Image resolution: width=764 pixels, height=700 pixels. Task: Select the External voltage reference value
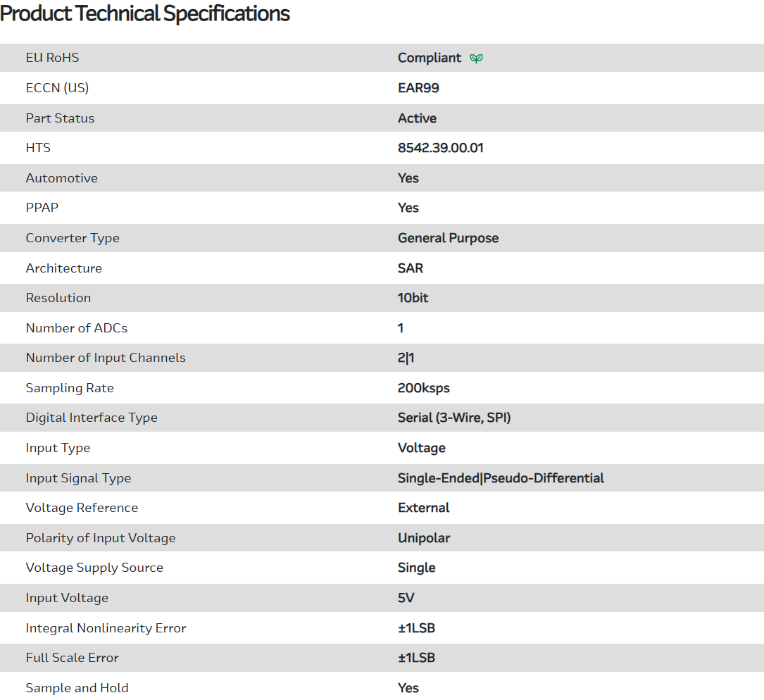pos(423,508)
